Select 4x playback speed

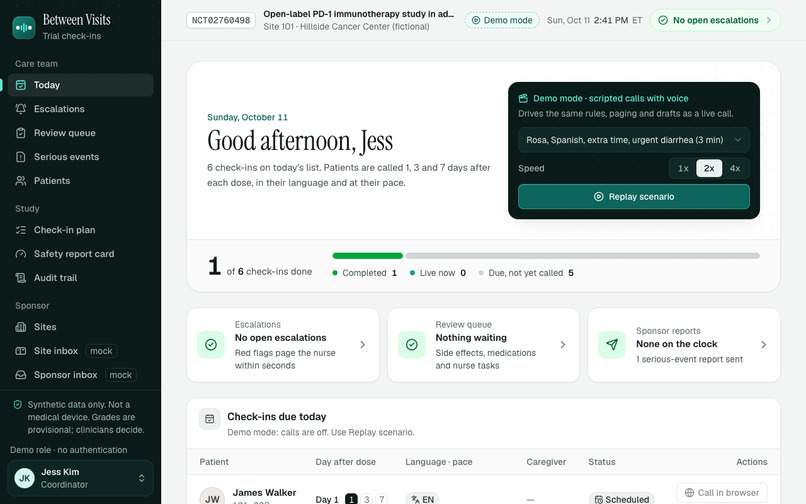click(x=735, y=168)
